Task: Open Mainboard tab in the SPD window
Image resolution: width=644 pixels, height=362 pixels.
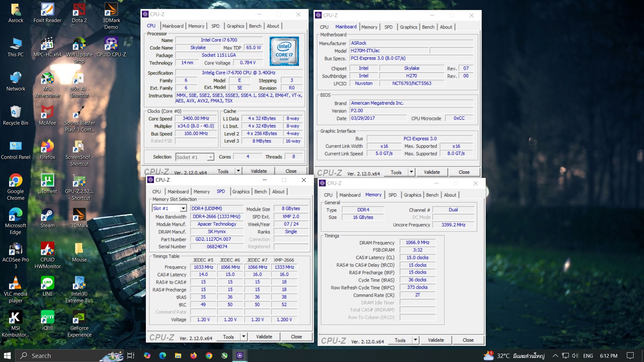Action: (x=178, y=191)
